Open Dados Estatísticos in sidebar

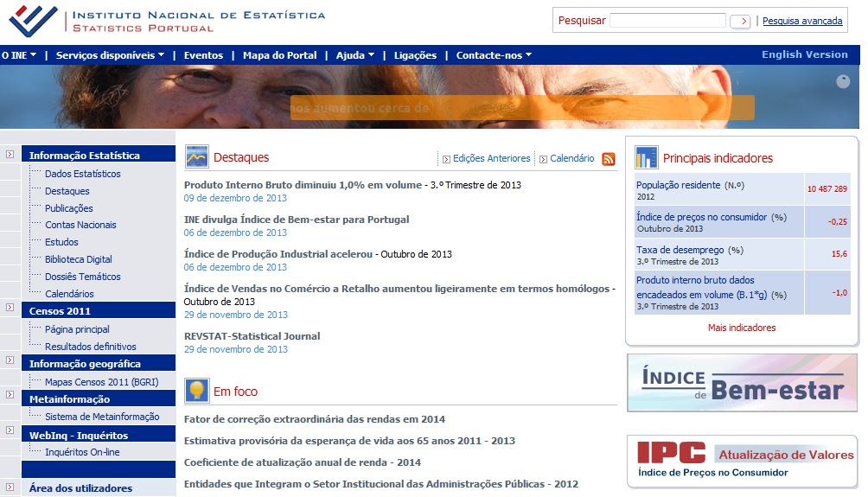(82, 174)
